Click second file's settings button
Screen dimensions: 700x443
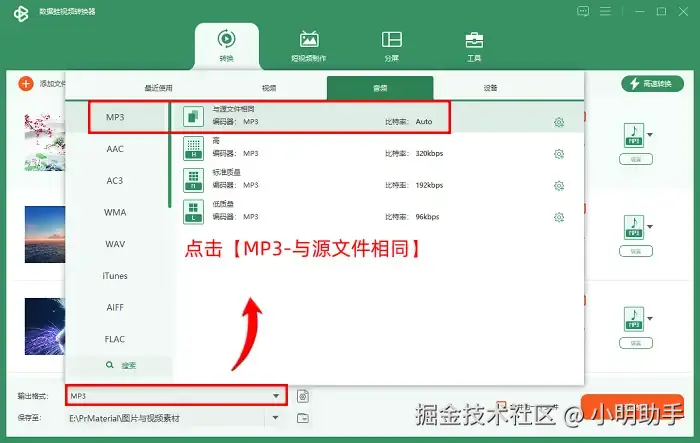636,251
